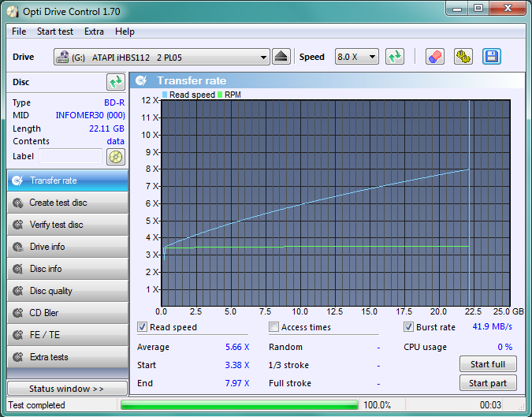Click the Test completed status text
The image size is (532, 417).
[x=36, y=405]
